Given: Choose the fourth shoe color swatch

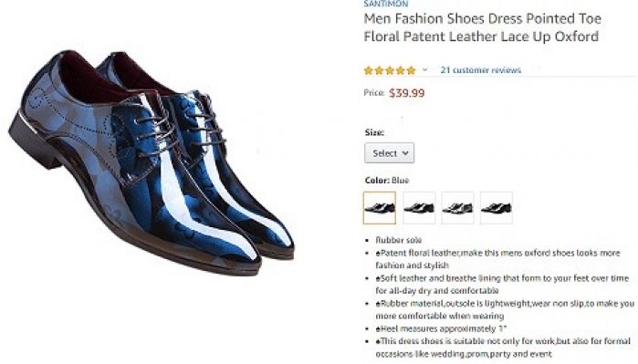Looking at the screenshot, I should coord(497,208).
